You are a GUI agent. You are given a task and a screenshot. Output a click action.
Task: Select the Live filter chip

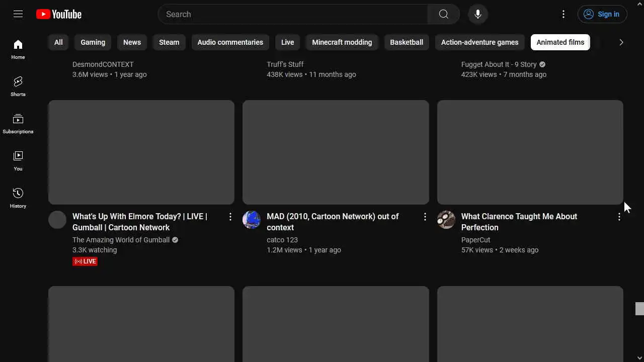(288, 42)
